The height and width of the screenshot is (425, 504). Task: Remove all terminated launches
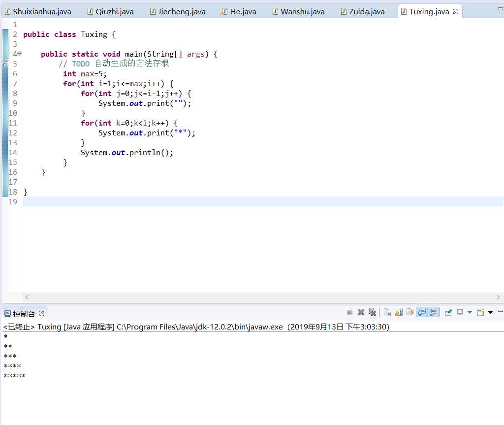(372, 312)
